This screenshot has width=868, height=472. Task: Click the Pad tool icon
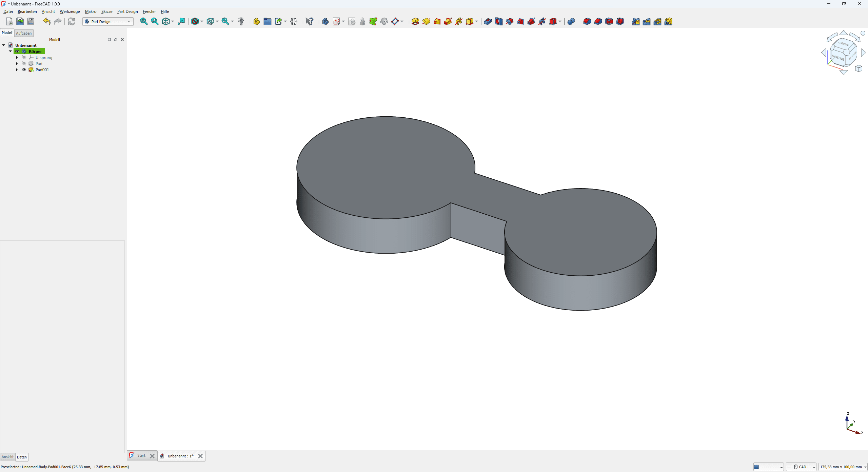415,22
